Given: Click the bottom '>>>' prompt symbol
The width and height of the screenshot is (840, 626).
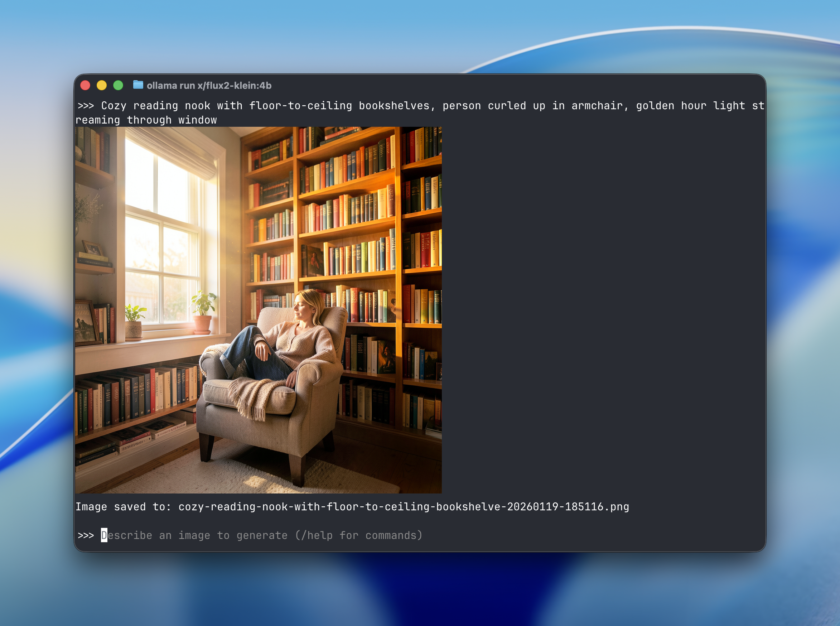Looking at the screenshot, I should point(86,535).
